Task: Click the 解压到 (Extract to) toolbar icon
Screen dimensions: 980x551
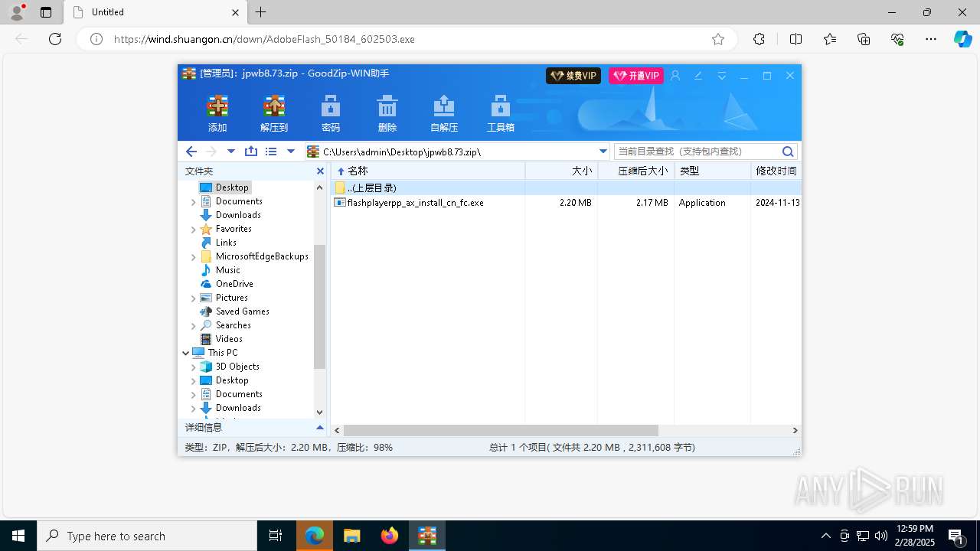Action: pyautogui.click(x=274, y=113)
